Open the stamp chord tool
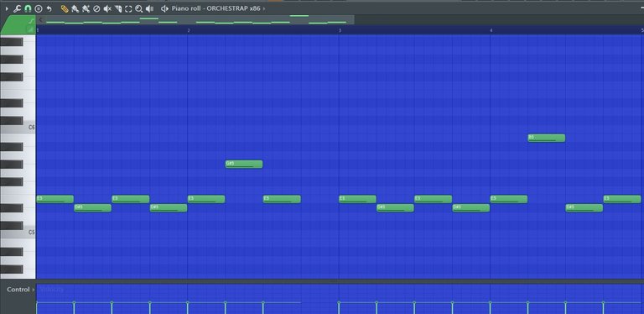Image resolution: width=644 pixels, height=314 pixels. pyautogui.click(x=39, y=8)
